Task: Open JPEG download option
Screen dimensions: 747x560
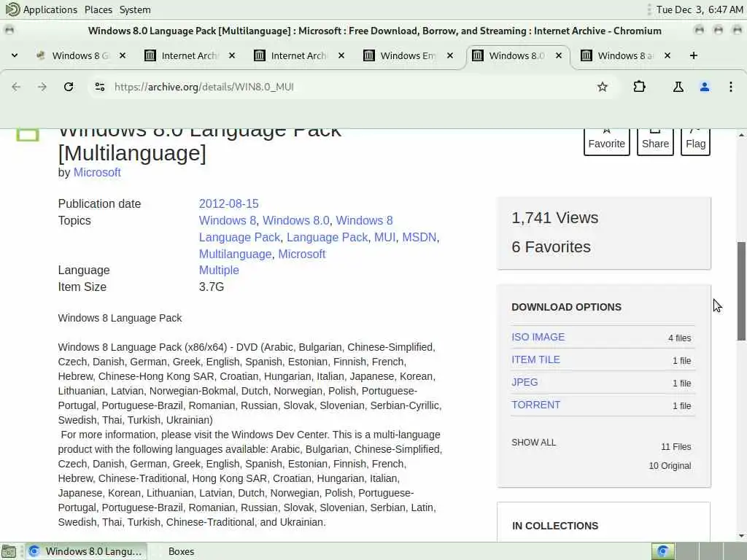Action: 525,382
